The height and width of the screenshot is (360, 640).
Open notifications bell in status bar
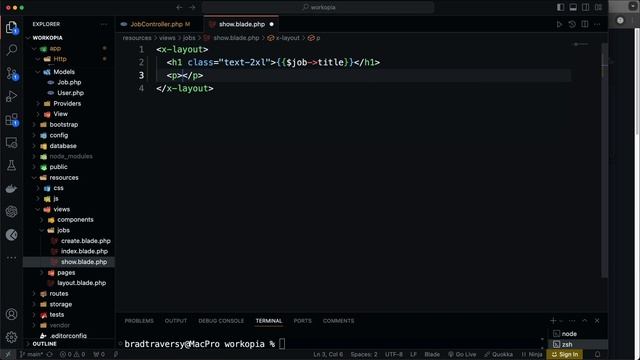598,354
